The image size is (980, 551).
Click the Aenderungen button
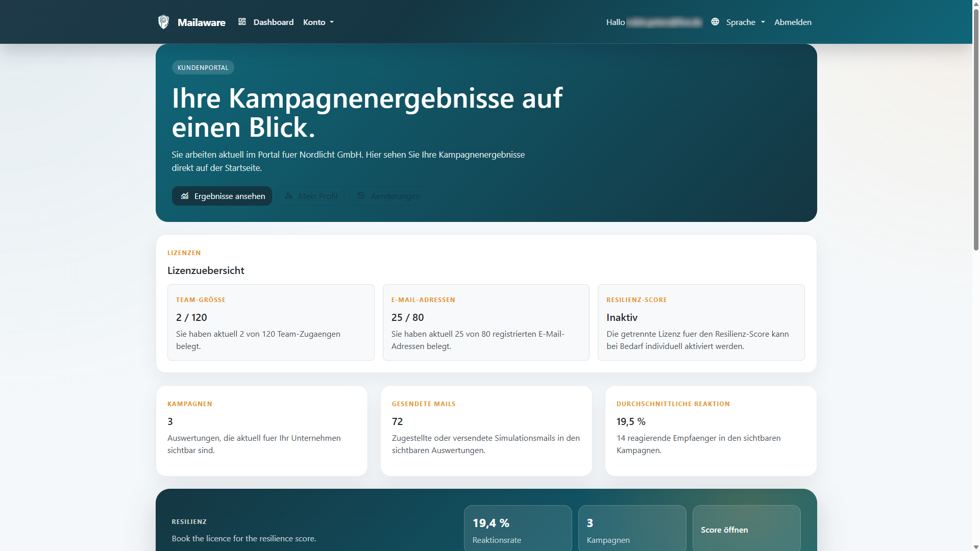coord(388,196)
